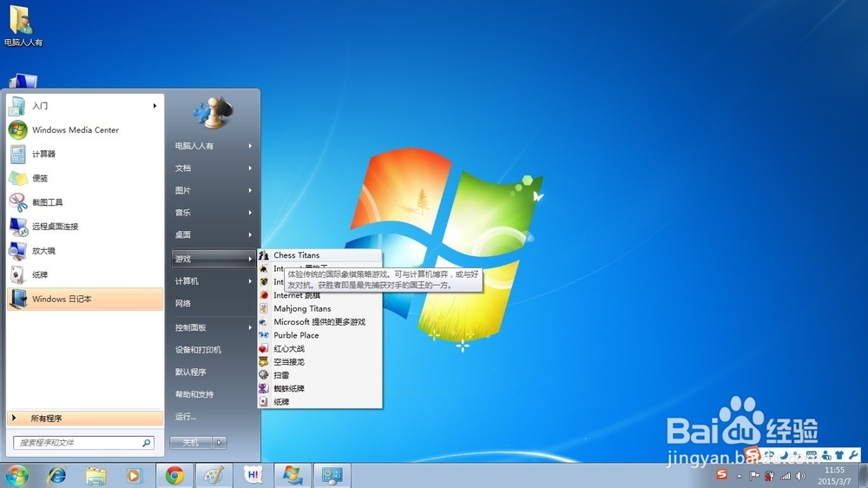
Task: Open the shutdown options arrow beside 关机
Action: (220, 443)
